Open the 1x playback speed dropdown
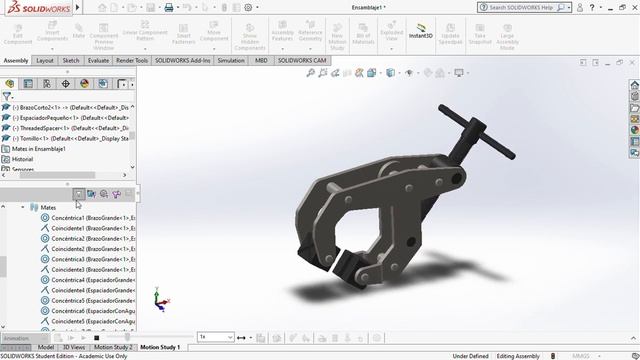Screen dimensions: 640x360 [x=216, y=337]
